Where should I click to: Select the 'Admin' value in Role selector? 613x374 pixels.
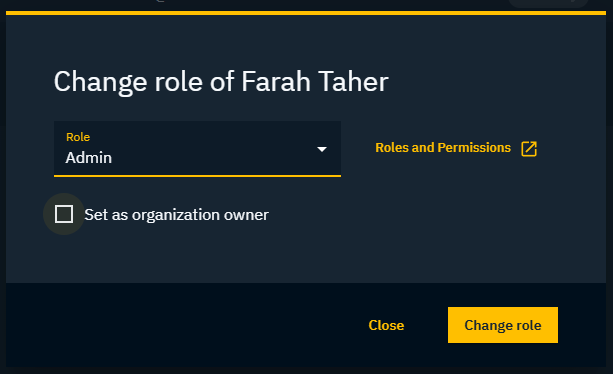coord(89,158)
